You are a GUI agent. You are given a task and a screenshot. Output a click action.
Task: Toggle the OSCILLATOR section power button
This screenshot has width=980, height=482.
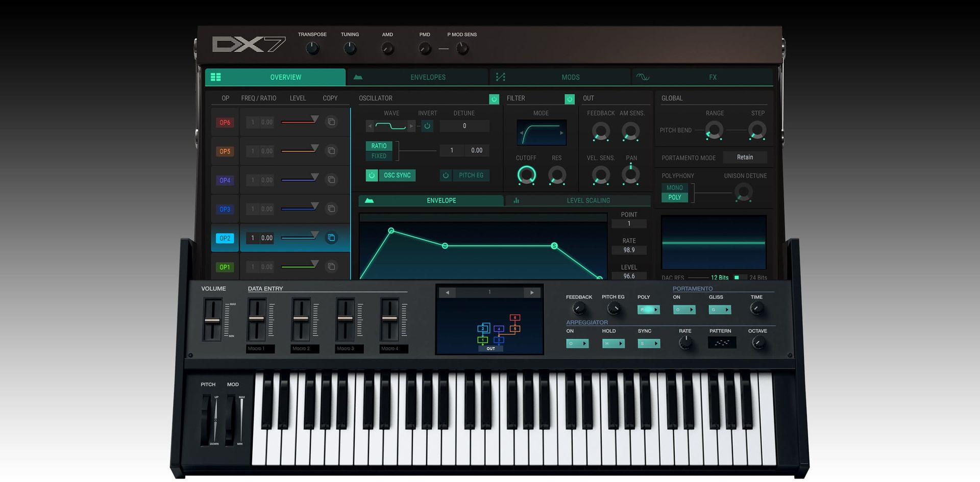tap(494, 99)
